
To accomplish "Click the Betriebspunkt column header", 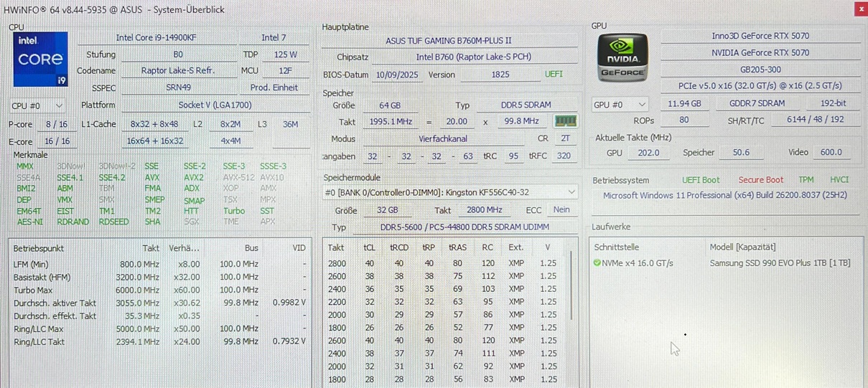I will pos(38,248).
